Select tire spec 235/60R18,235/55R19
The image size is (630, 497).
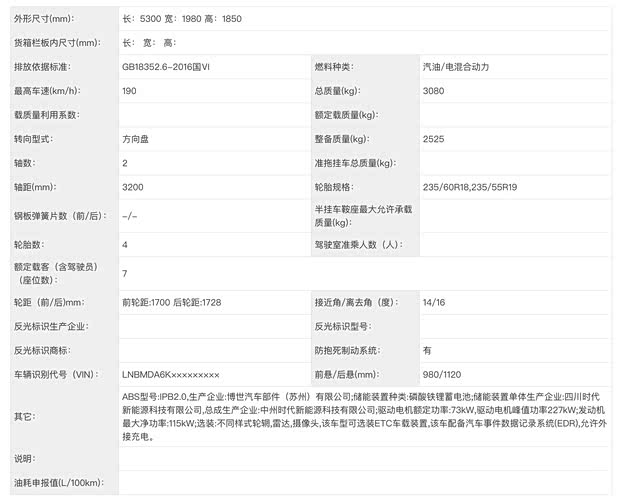(468, 187)
